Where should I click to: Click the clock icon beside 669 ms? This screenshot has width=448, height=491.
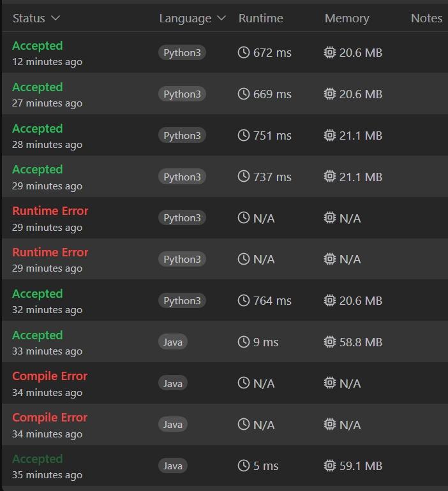coord(243,94)
